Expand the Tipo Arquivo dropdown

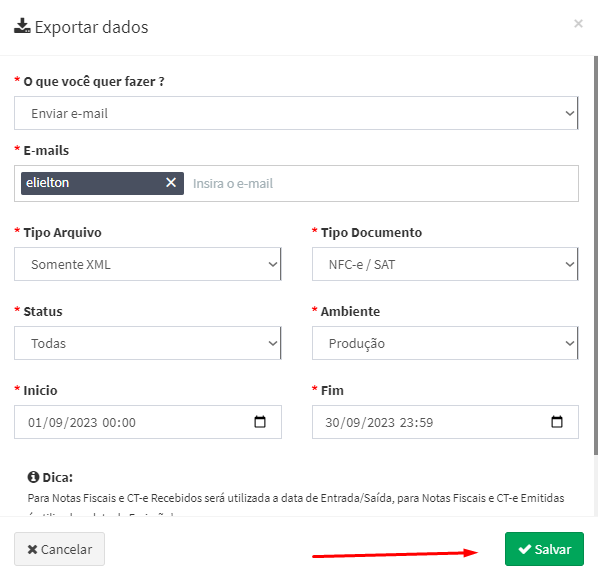(148, 264)
